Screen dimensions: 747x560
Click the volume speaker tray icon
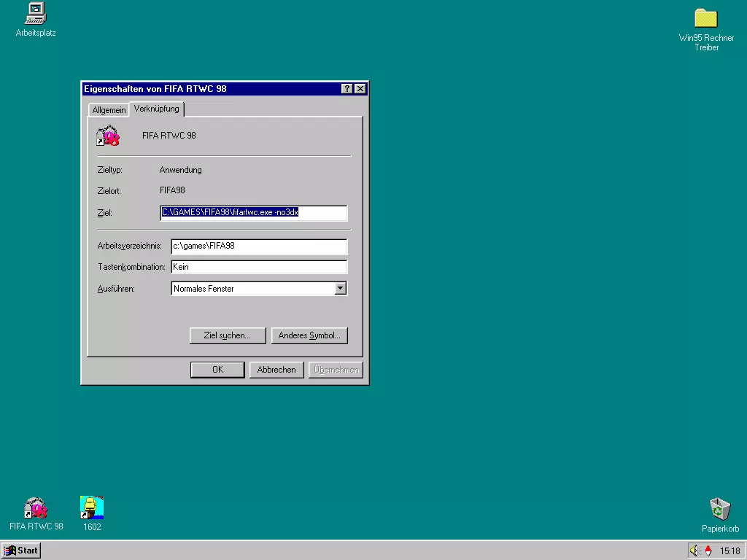(x=694, y=551)
